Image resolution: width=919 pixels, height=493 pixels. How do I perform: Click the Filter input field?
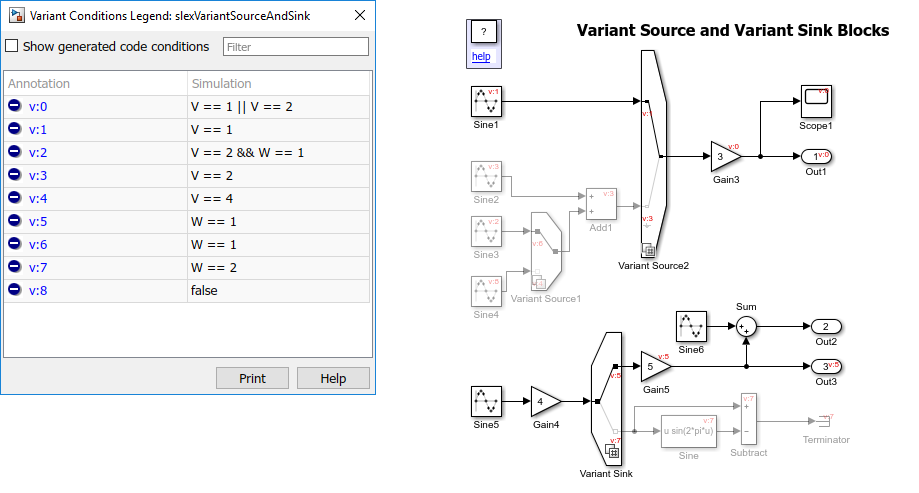(295, 47)
